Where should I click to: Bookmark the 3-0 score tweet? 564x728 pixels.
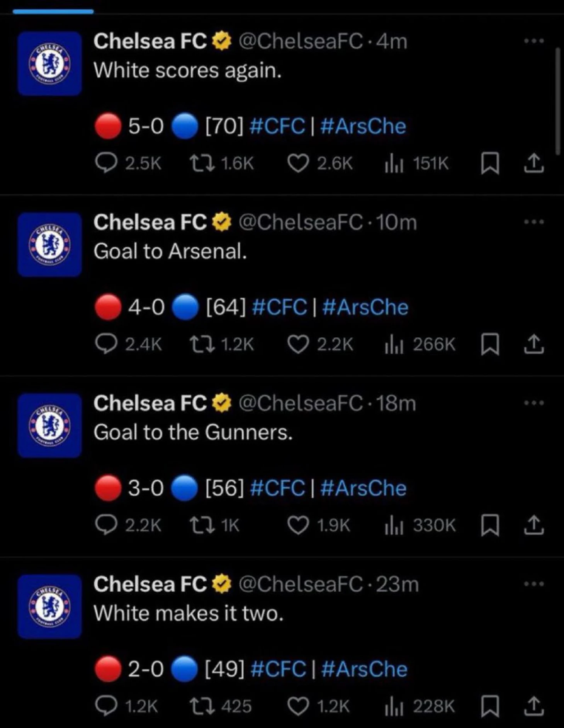click(490, 526)
